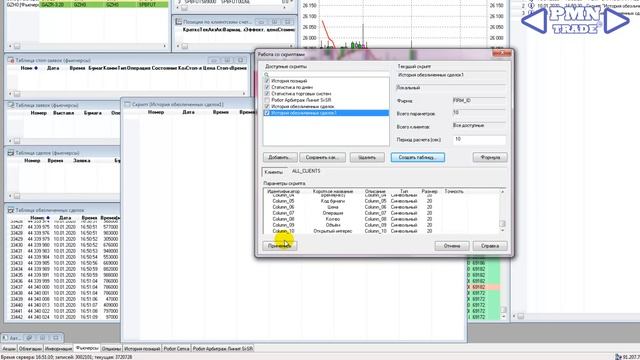Switch to Робот Арбитраж Линия Si-SR tab
Screen dimensions: 640x360
click(223, 349)
